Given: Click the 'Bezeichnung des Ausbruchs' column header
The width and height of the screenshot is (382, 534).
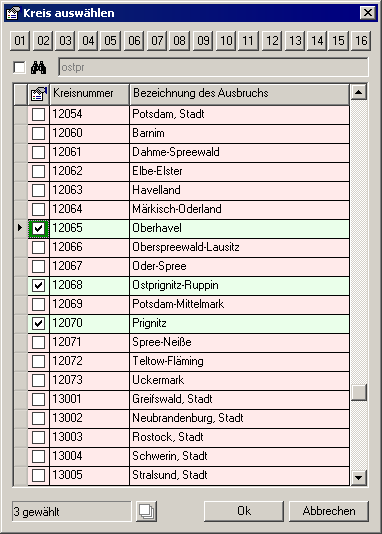Looking at the screenshot, I should pyautogui.click(x=239, y=94).
